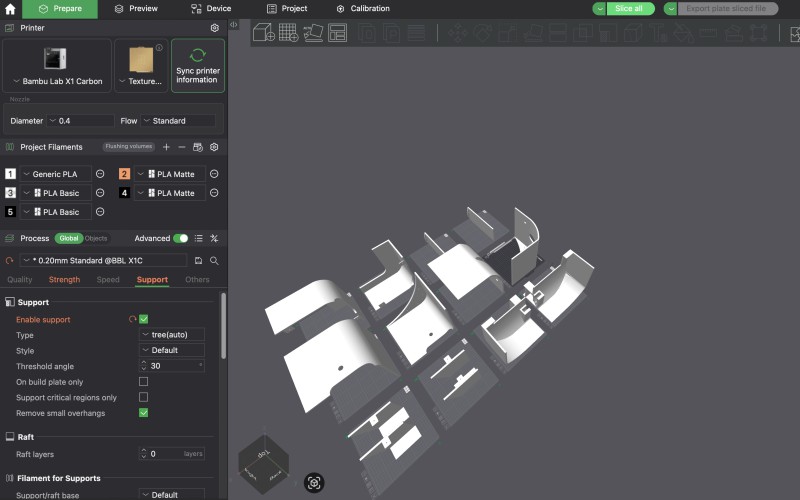Expand the Slice all options arrow
Viewport: 800px width, 500px height.
599,9
